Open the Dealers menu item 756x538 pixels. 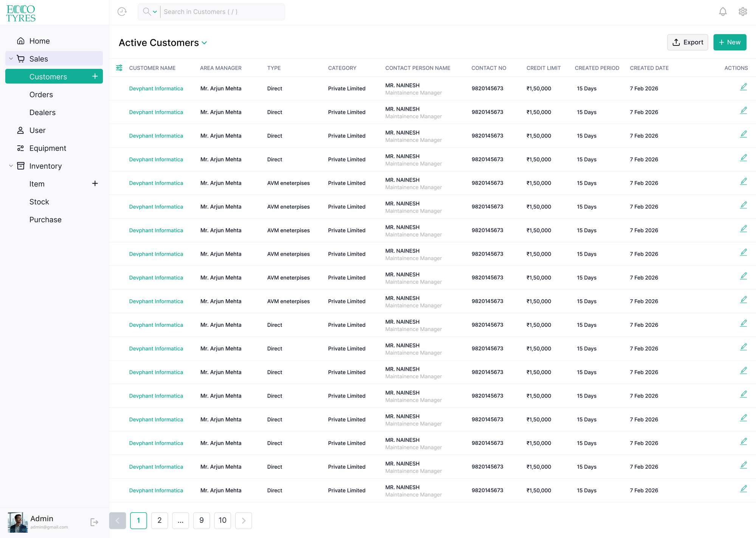(42, 112)
